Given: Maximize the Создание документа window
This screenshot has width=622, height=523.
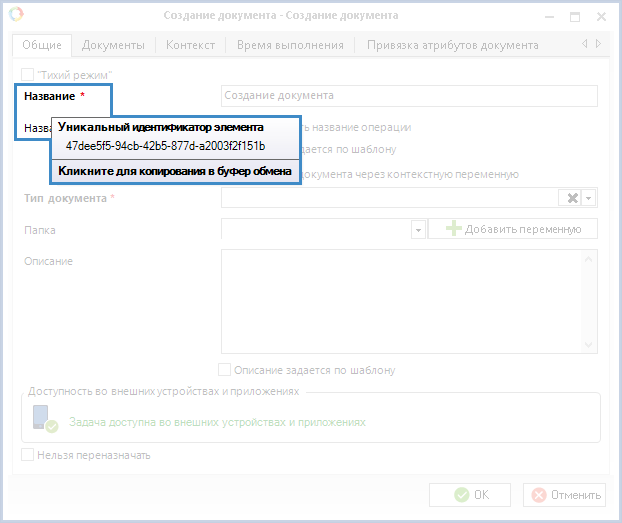Looking at the screenshot, I should click(x=575, y=17).
